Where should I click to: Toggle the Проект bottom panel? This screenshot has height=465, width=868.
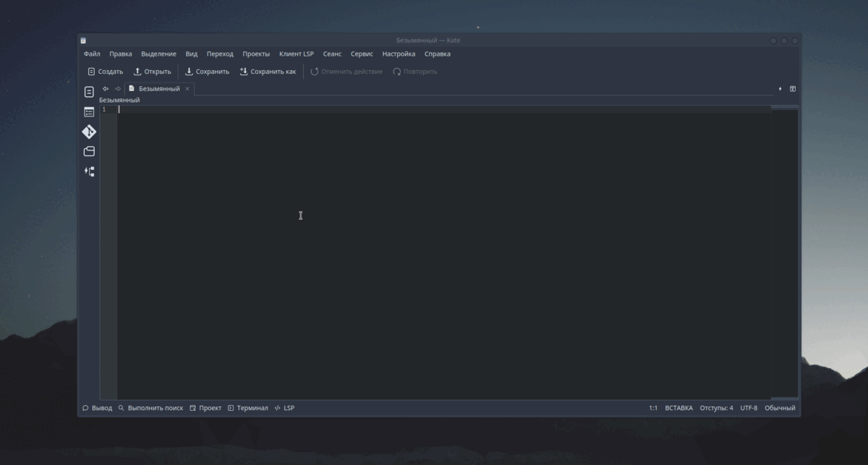pos(205,408)
